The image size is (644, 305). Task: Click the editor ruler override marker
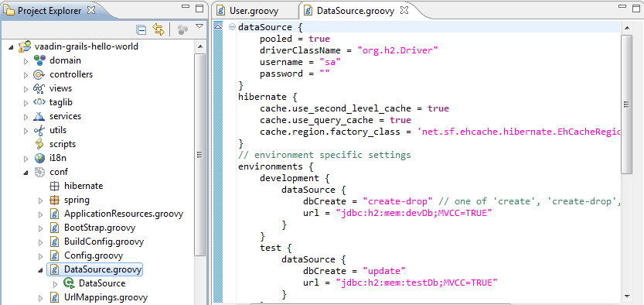point(219,27)
